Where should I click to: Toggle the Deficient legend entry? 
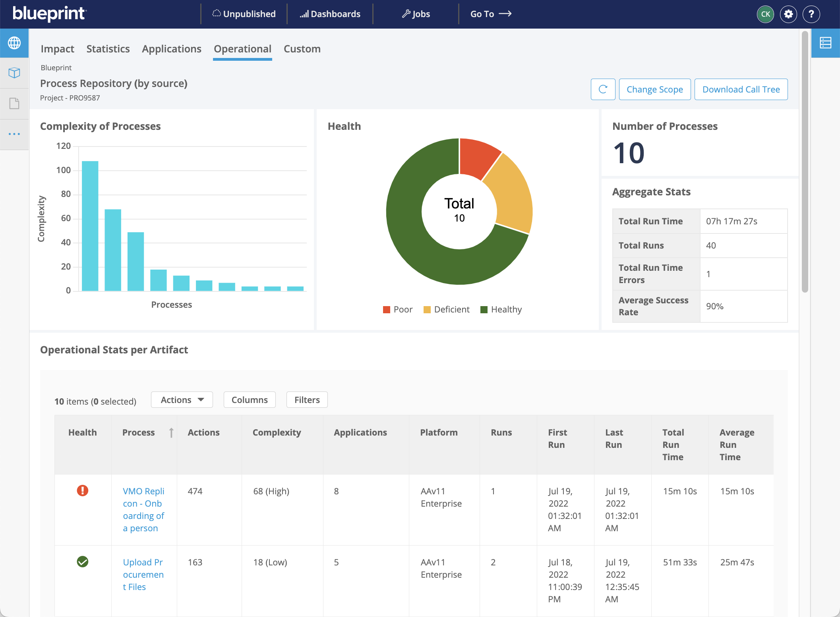(x=447, y=309)
